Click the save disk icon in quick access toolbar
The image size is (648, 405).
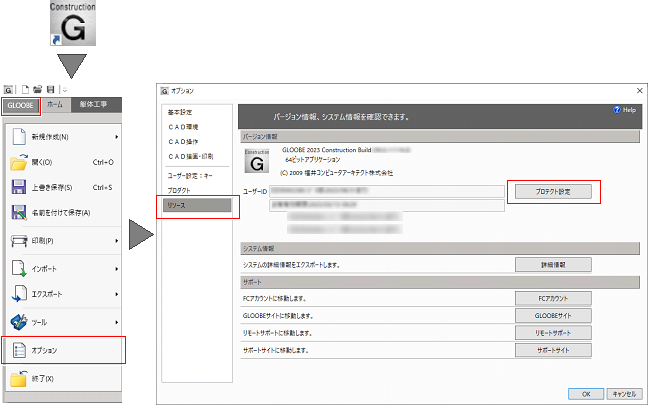(x=51, y=89)
